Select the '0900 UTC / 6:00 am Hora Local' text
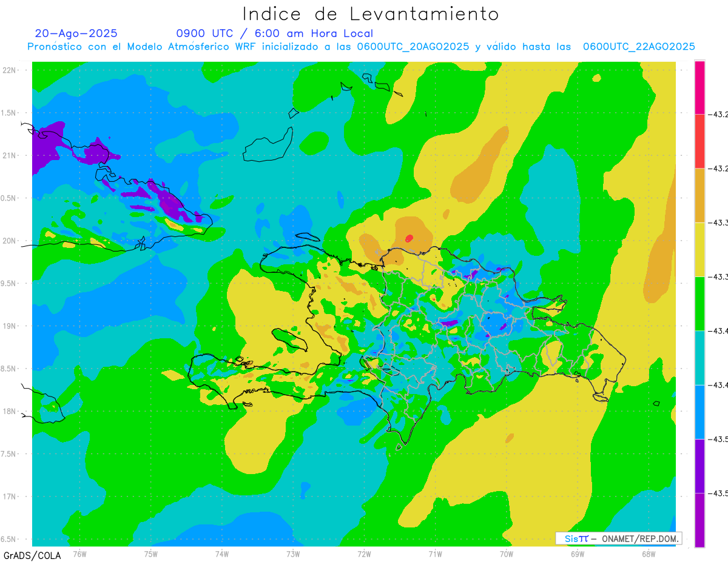 (274, 33)
